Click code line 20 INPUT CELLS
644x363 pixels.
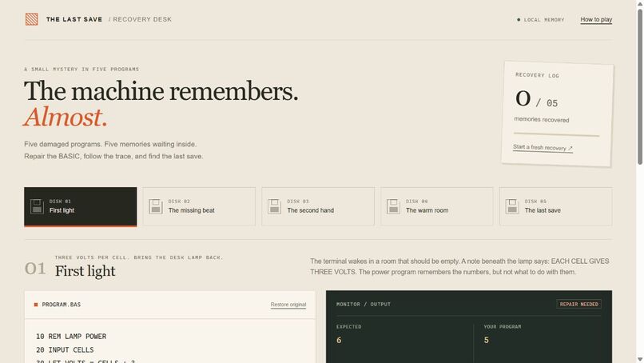pos(65,350)
